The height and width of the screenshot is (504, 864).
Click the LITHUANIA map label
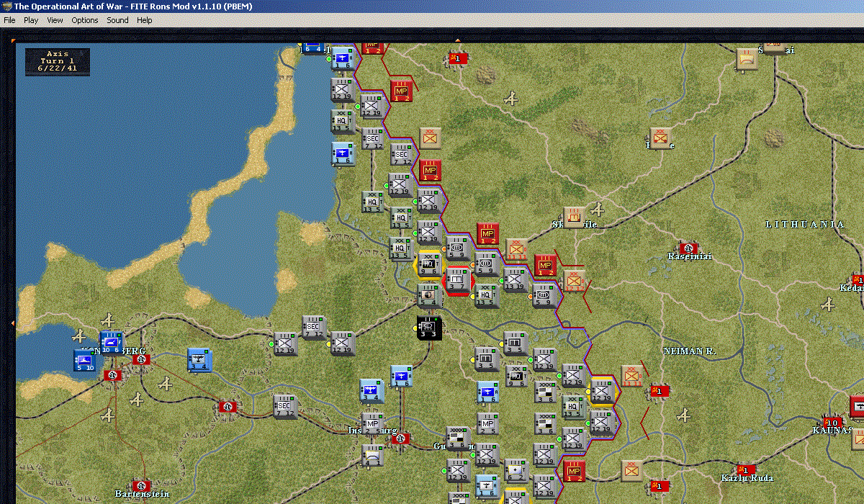click(805, 225)
